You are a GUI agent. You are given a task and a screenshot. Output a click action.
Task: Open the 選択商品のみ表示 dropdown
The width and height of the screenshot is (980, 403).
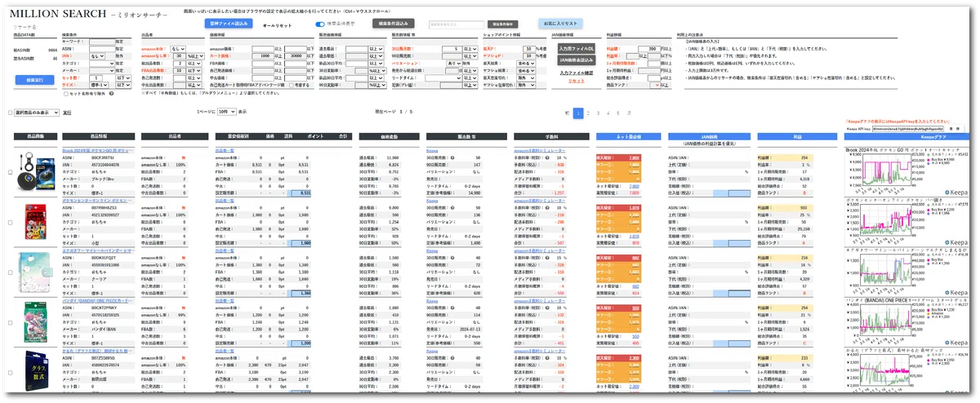38,113
